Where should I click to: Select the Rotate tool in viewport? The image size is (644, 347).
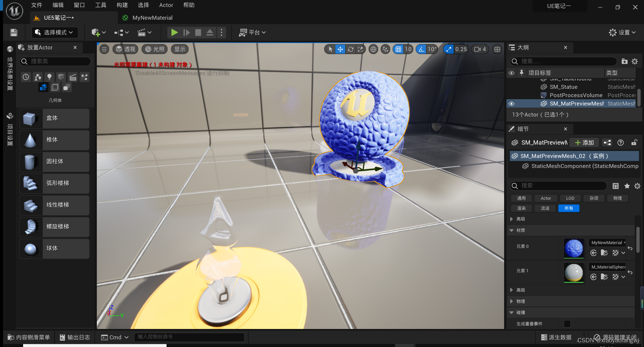click(351, 49)
